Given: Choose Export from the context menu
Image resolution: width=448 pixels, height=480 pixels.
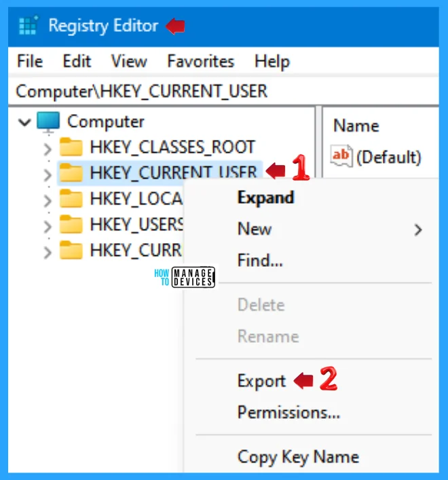Looking at the screenshot, I should 261,381.
